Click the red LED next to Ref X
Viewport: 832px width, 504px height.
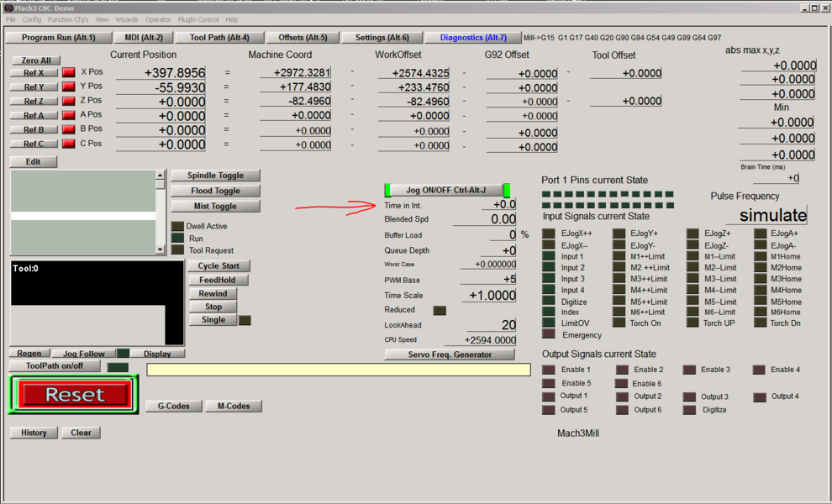69,73
